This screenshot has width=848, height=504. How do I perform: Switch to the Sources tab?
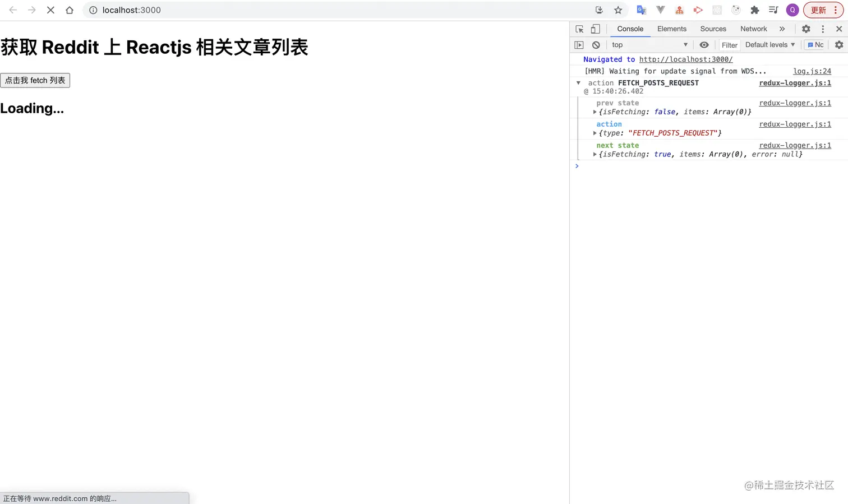coord(713,29)
